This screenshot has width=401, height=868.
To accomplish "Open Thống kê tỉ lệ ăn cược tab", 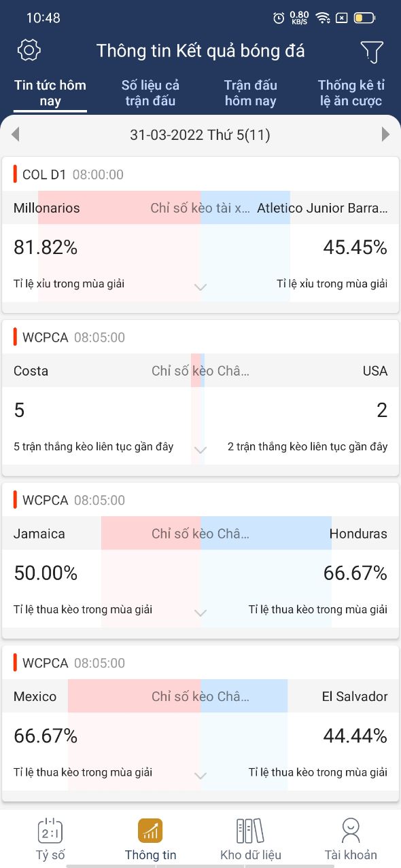I will pos(351,93).
